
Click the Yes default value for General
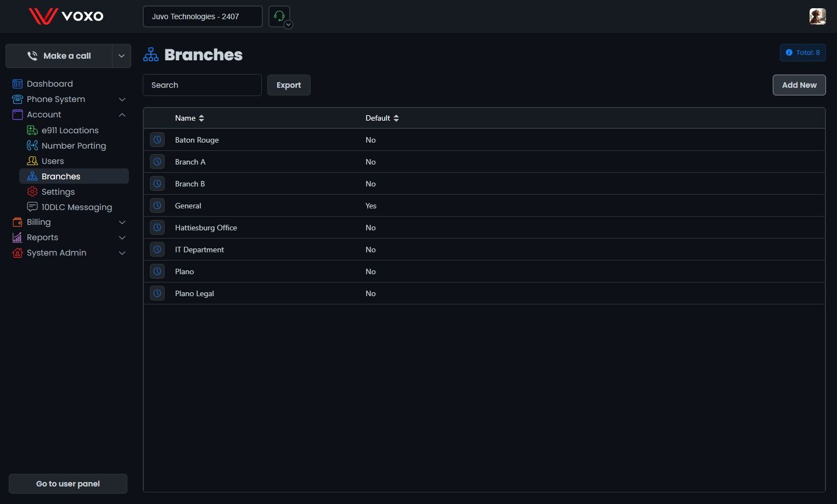tap(371, 206)
